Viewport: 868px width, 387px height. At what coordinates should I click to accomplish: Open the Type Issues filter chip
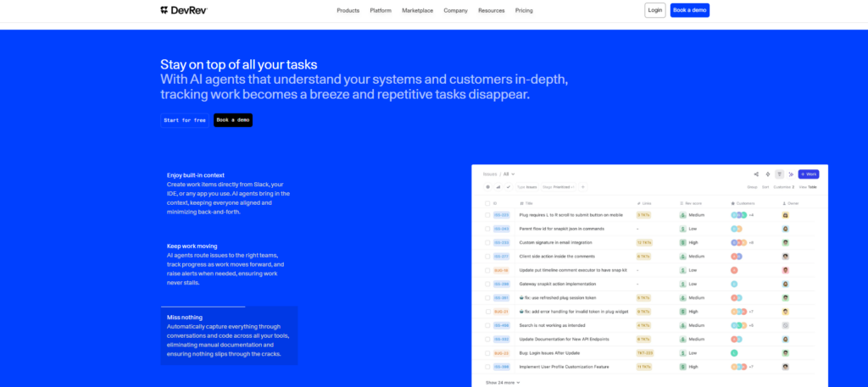coord(526,187)
